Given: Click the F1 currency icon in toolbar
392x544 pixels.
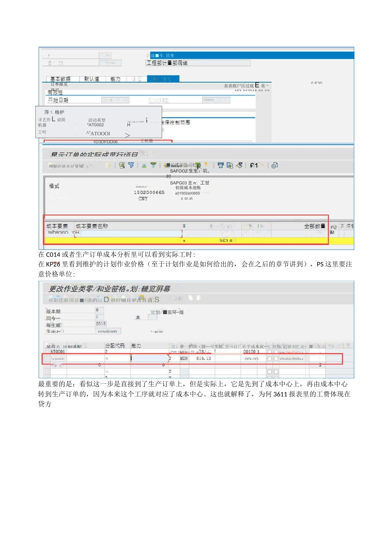Looking at the screenshot, I should point(253,165).
